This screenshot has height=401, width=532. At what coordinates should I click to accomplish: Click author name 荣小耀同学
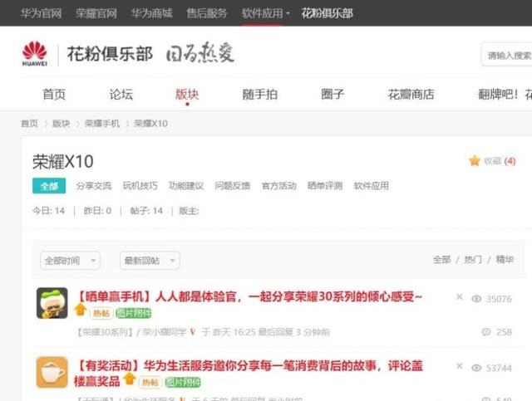pyautogui.click(x=165, y=332)
